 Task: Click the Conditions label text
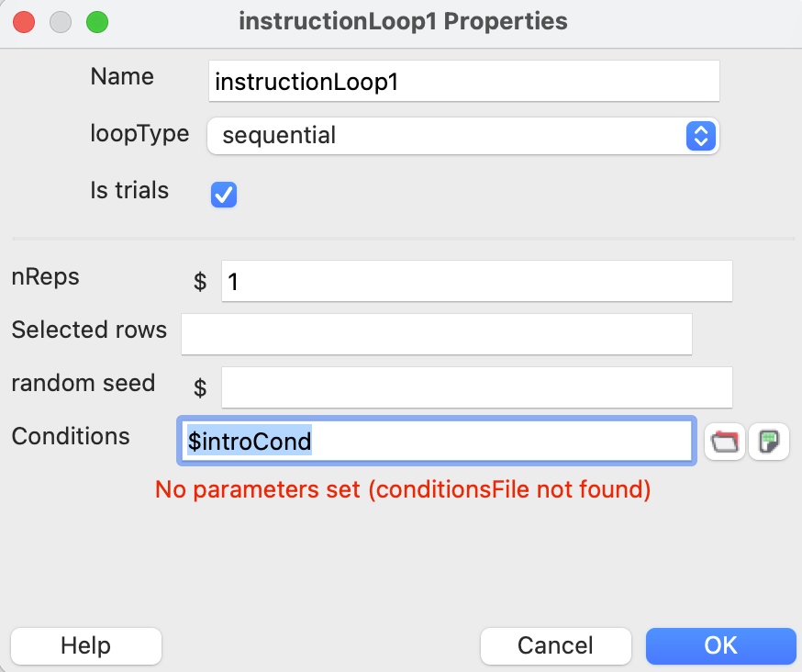pos(71,436)
